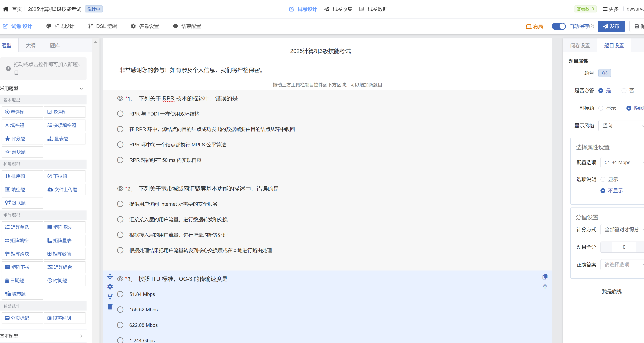This screenshot has width=644, height=343.
Task: Add a 级联题 question type
Action: [x=22, y=203]
